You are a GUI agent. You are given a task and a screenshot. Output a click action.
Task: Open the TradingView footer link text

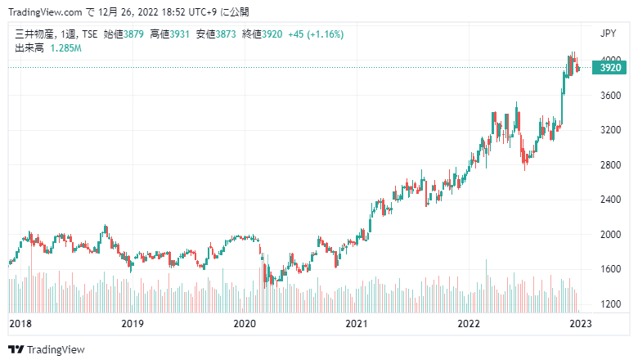(56, 350)
